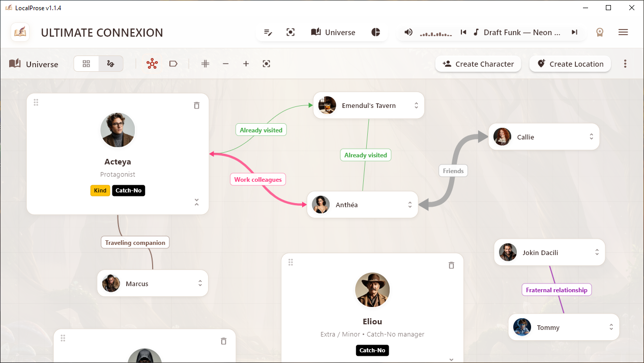Image resolution: width=644 pixels, height=363 pixels.
Task: Click the focus mode icon in top bar
Action: [x=290, y=32]
